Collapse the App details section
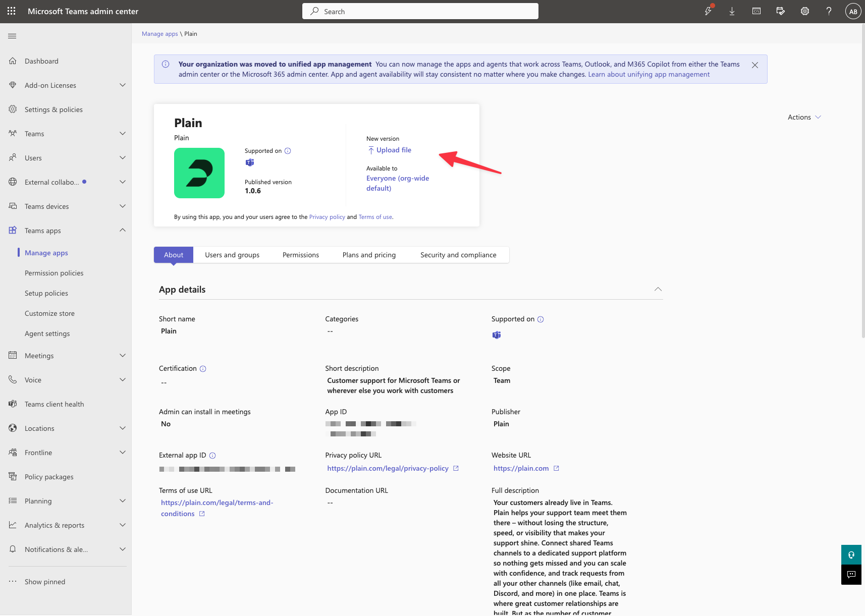This screenshot has height=616, width=865. point(658,289)
